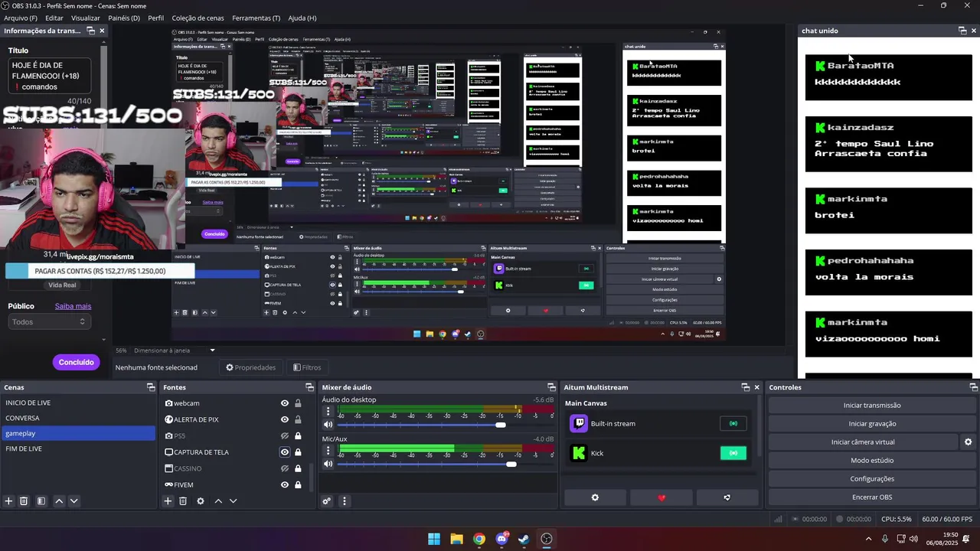980x551 pixels.
Task: Open the Ferramentas menu
Action: [x=256, y=18]
